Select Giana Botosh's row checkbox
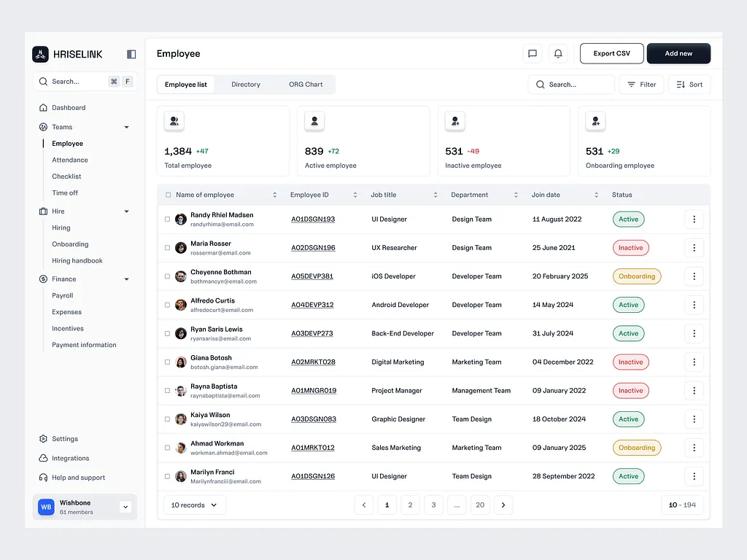 coord(166,362)
